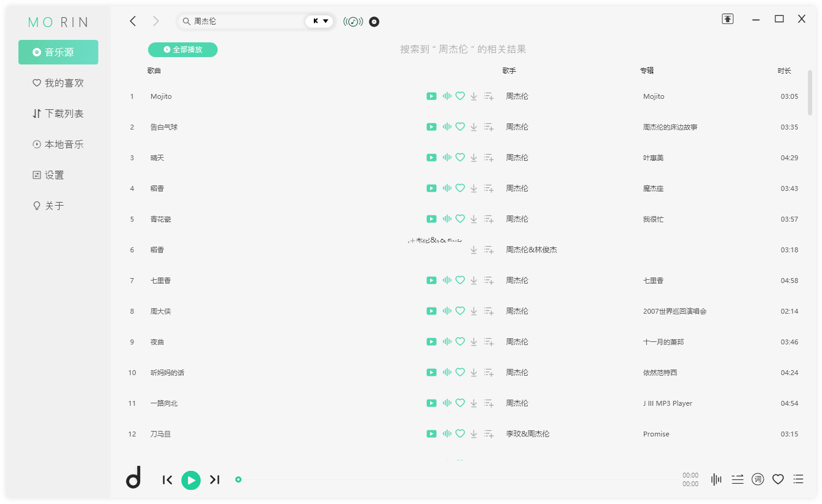Click the pin-to-top icon beside the minimize button
822x504 pixels.
pyautogui.click(x=727, y=19)
